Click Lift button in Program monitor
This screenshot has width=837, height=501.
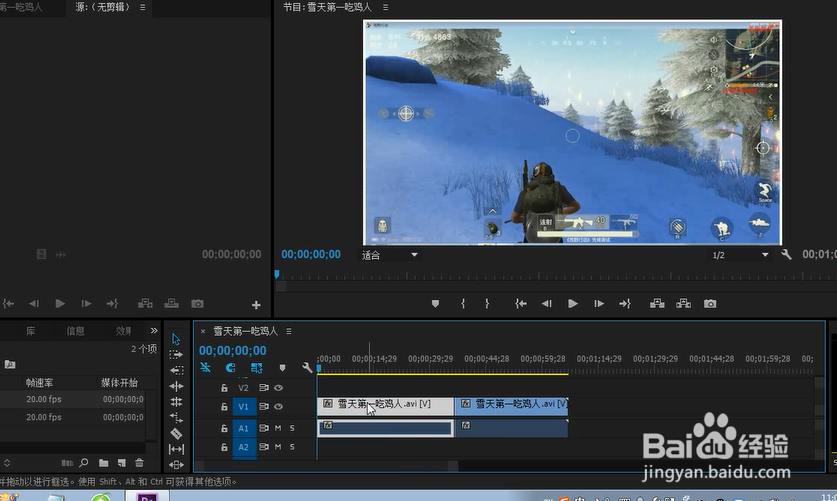(657, 304)
